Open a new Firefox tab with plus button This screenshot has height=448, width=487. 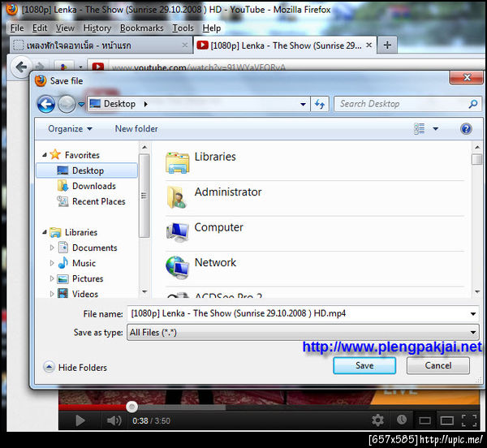pyautogui.click(x=387, y=45)
